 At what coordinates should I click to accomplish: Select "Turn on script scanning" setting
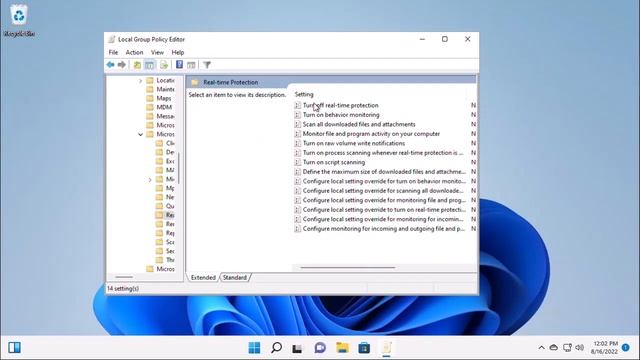334,162
